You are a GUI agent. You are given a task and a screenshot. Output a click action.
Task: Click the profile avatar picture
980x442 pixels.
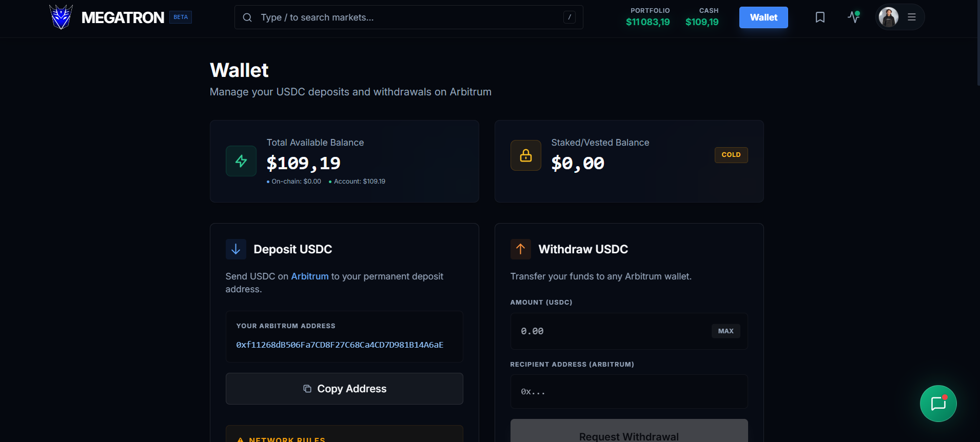(889, 17)
